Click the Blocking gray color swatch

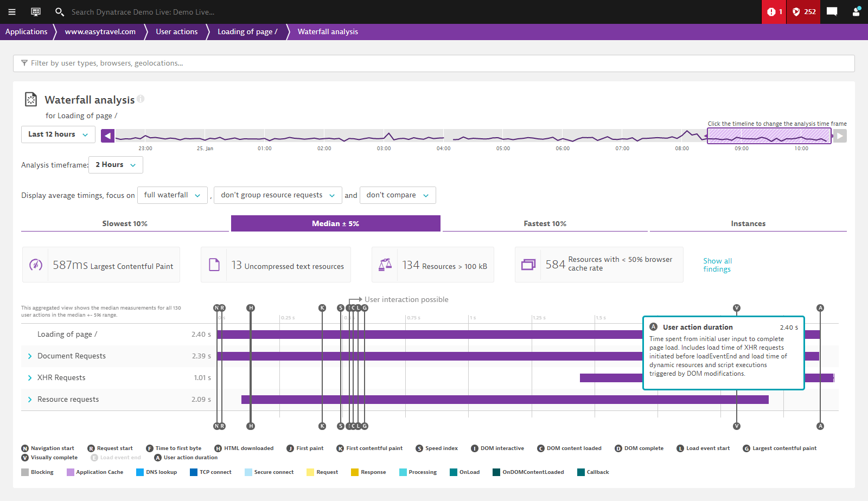pos(25,472)
